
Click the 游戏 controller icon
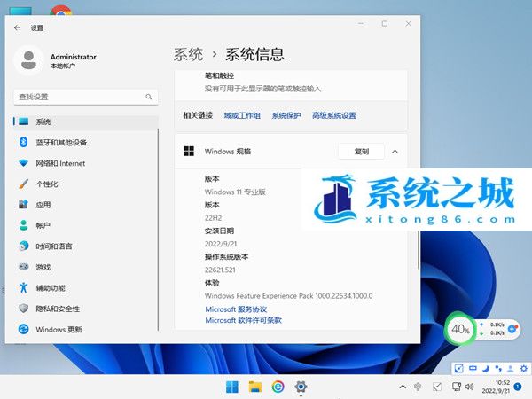pos(23,267)
